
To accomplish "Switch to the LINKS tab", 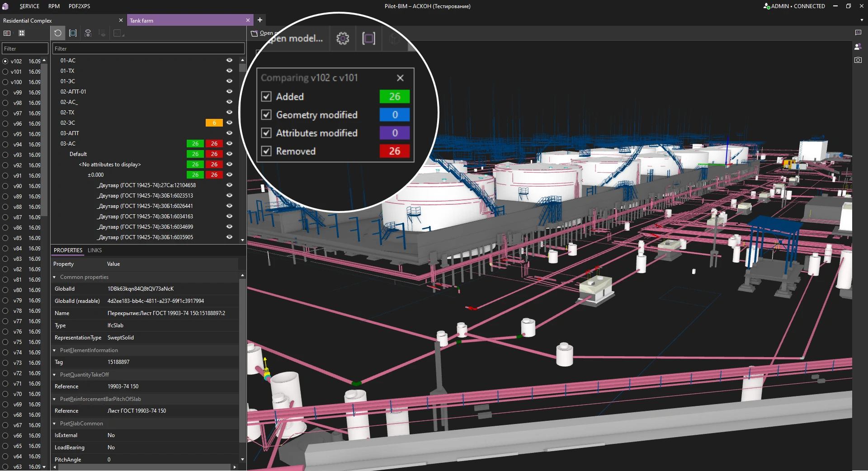I will [94, 250].
